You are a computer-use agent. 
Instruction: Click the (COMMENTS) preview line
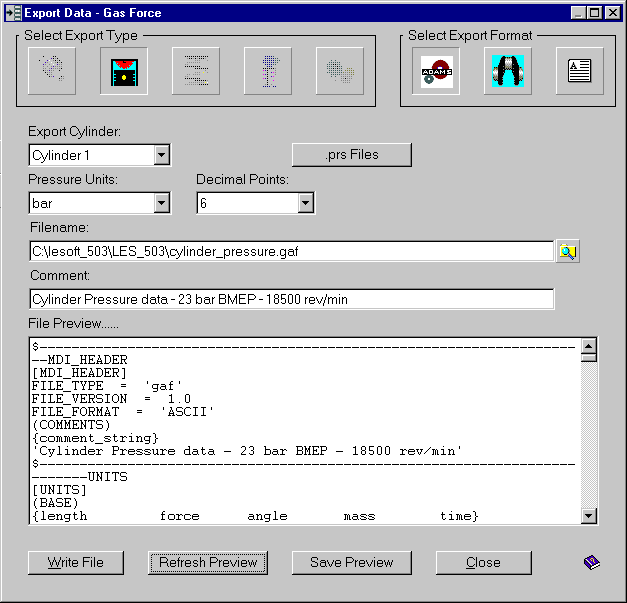pos(71,425)
